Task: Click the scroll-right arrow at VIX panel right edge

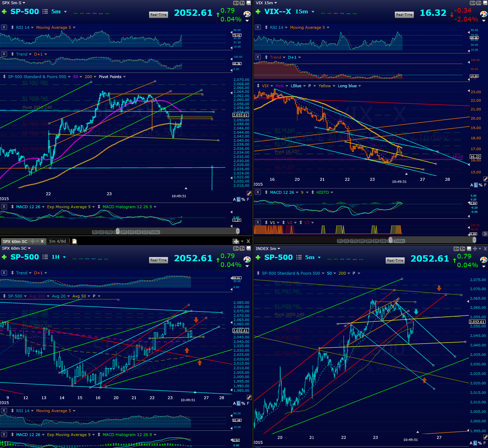Action: tap(485, 234)
